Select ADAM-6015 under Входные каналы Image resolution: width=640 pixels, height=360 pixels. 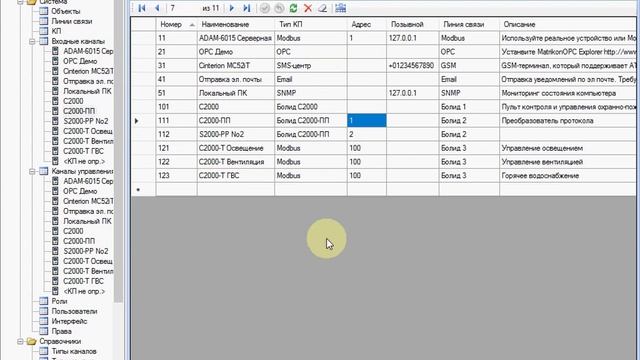(88, 51)
